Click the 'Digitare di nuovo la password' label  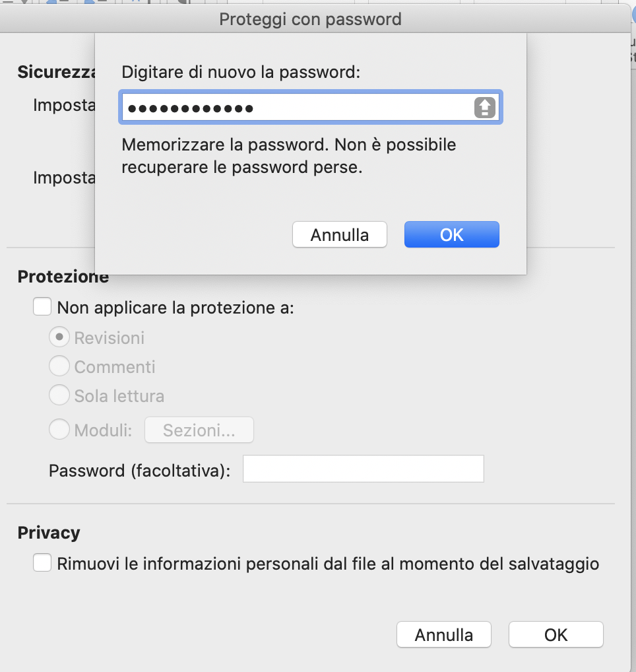[241, 72]
